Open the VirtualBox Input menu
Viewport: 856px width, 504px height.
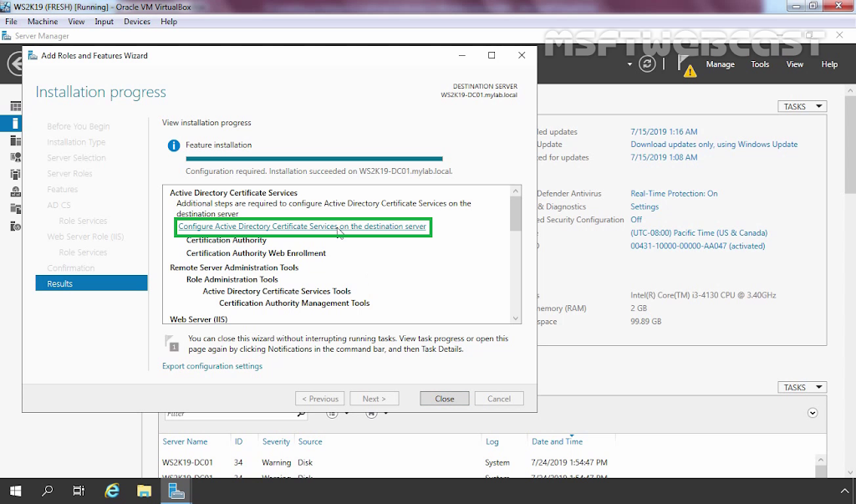click(104, 21)
